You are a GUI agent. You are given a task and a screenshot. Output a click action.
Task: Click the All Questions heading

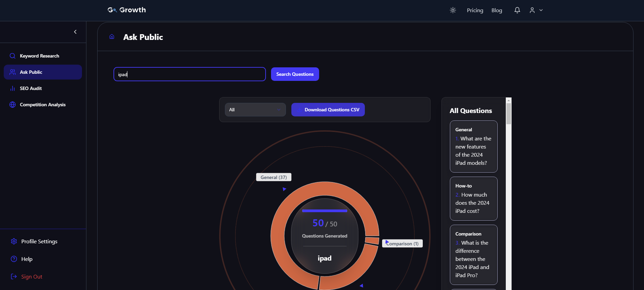tap(471, 111)
